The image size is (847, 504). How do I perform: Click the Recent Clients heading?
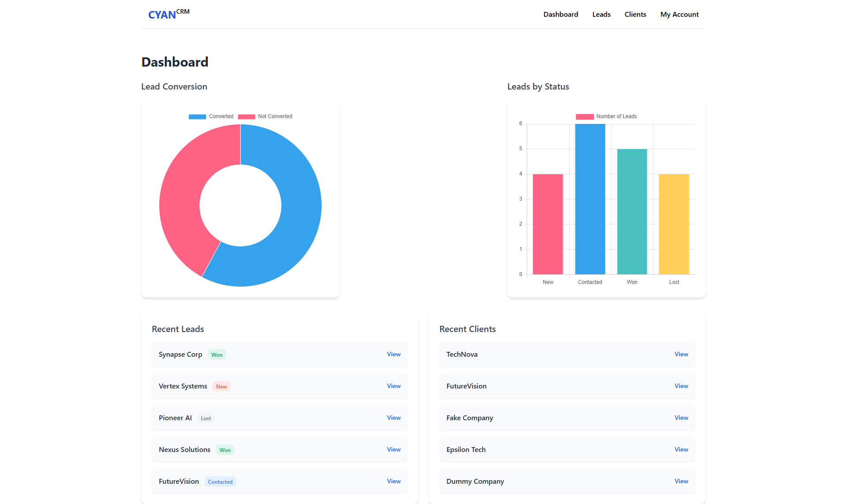[x=468, y=329]
